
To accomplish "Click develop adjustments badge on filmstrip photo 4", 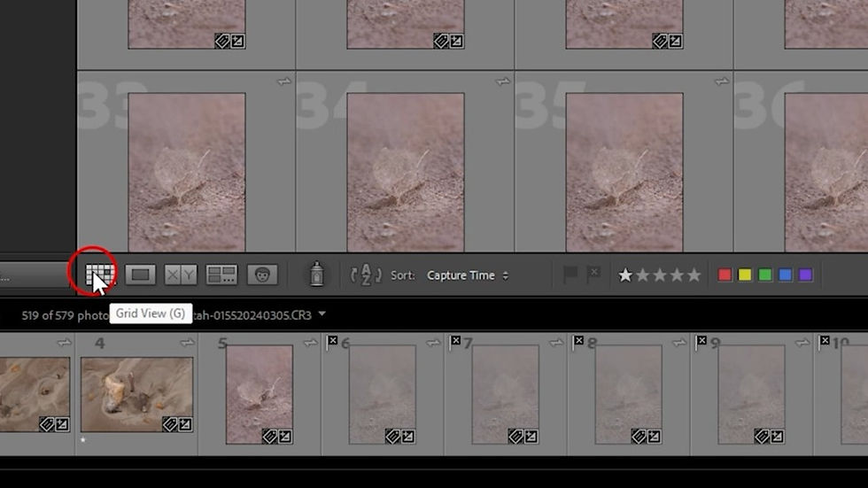I will [185, 424].
